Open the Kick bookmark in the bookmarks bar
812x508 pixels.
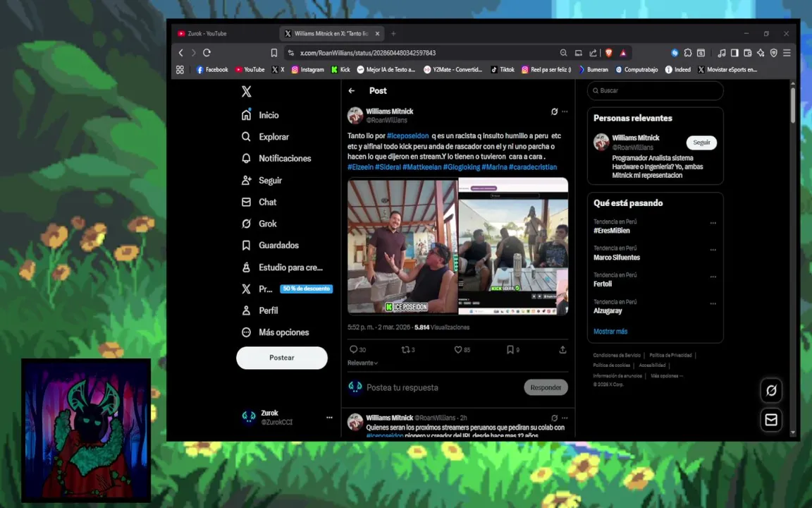click(x=340, y=69)
